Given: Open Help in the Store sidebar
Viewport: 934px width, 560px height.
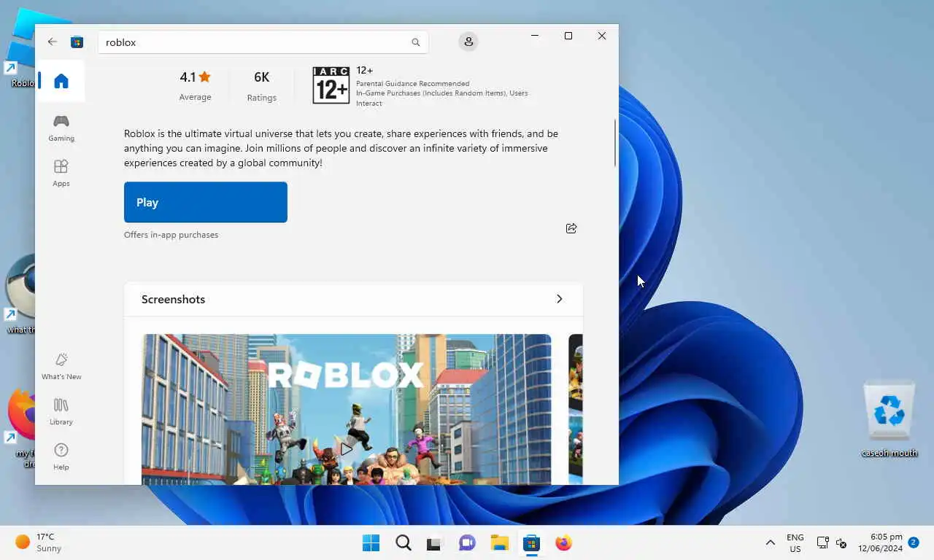Looking at the screenshot, I should 61,456.
